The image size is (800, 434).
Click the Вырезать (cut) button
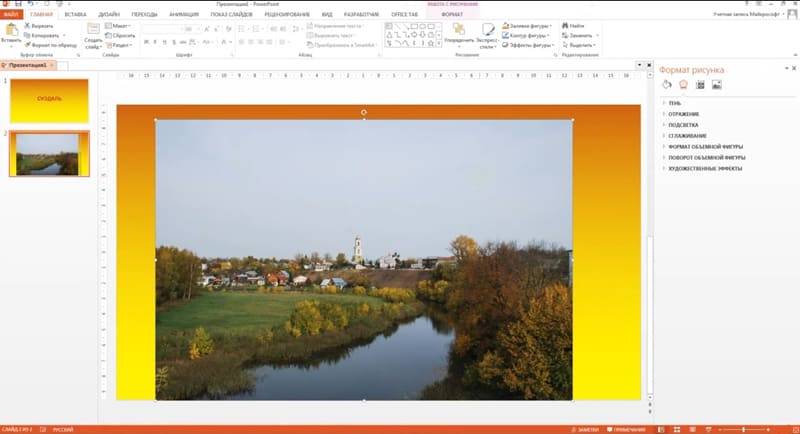(x=39, y=26)
